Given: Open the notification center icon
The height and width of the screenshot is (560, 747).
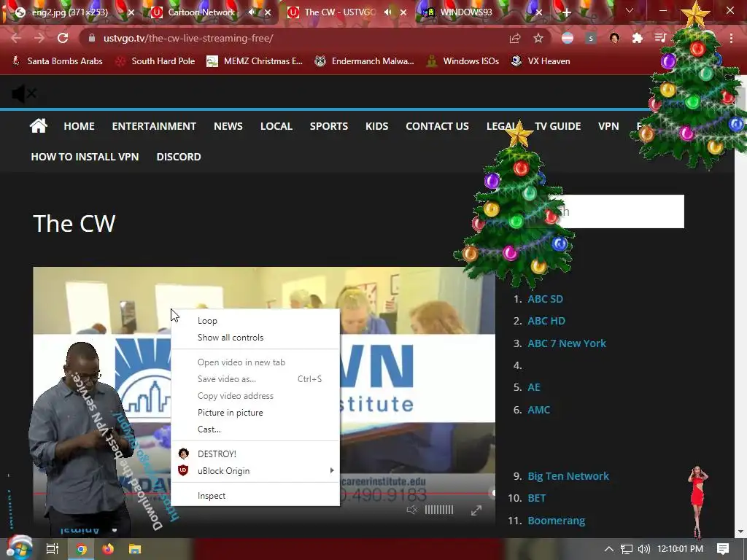Looking at the screenshot, I should (x=723, y=549).
